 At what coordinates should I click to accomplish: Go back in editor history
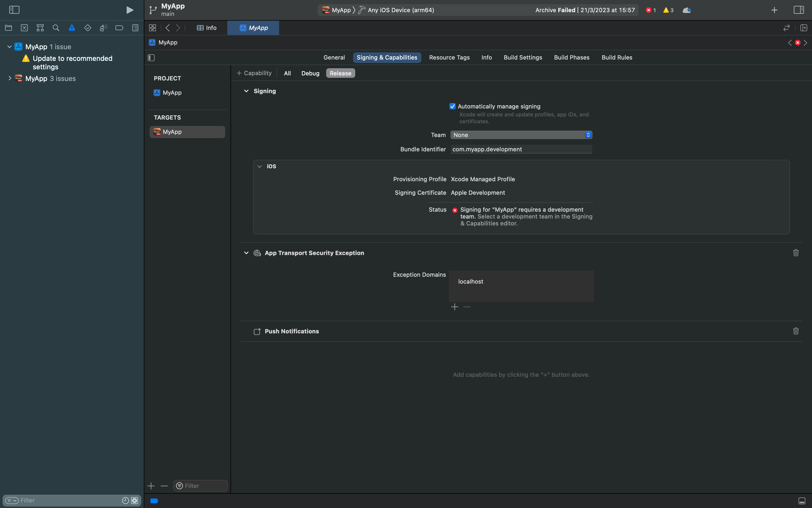pos(167,28)
